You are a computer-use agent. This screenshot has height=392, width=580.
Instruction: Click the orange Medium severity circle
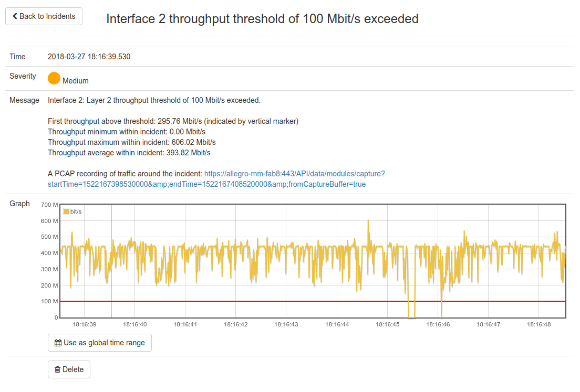click(x=54, y=78)
